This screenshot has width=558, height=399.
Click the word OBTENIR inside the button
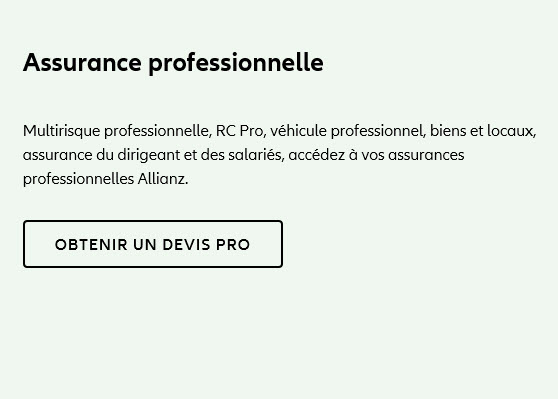click(91, 245)
